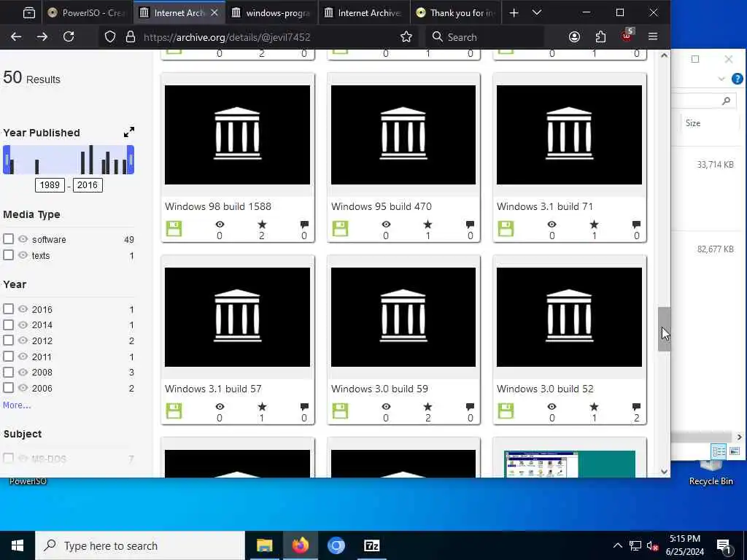
Task: Check the 2011 year filter
Action: pyautogui.click(x=8, y=356)
